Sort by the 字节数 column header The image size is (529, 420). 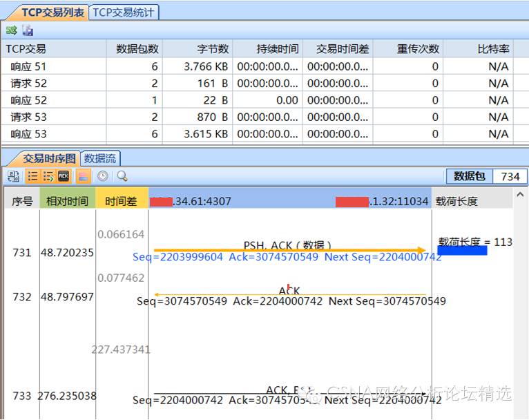click(x=198, y=49)
